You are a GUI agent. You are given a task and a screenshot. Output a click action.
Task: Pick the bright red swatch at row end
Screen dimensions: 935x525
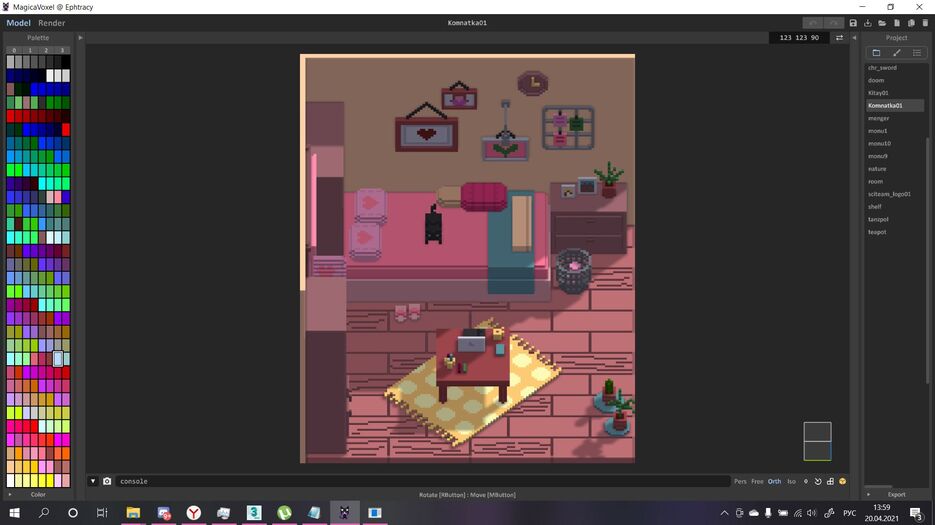click(66, 129)
